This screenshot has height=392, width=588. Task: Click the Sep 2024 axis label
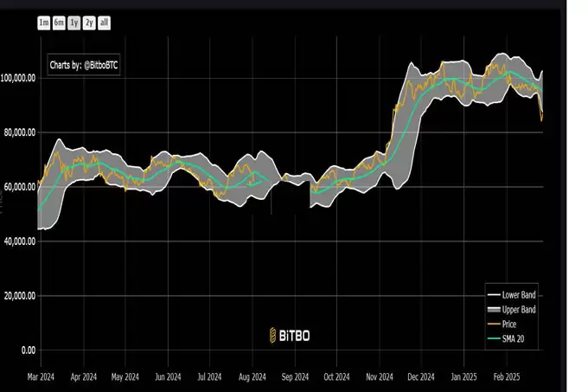click(x=295, y=376)
